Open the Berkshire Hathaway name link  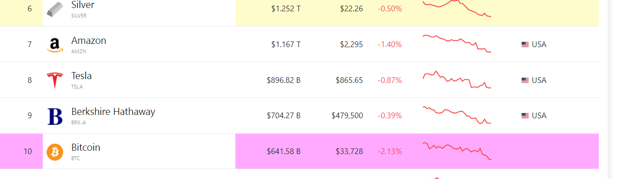(113, 112)
